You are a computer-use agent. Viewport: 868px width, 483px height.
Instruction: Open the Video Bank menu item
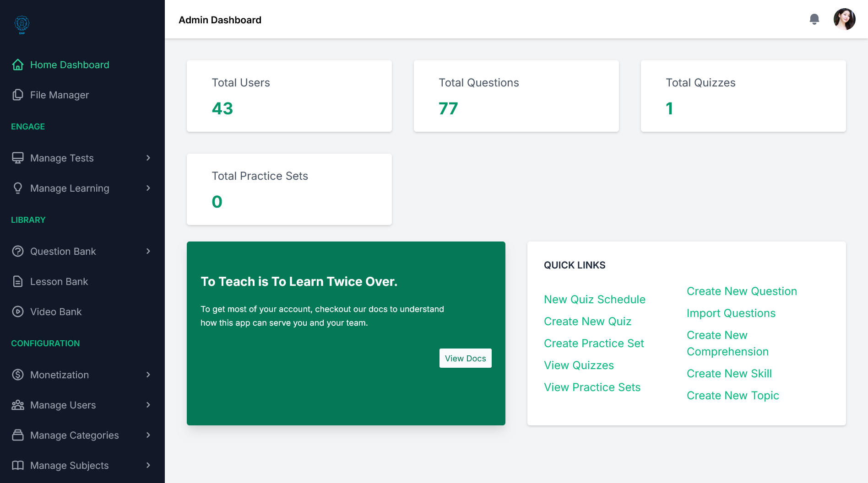(x=56, y=312)
